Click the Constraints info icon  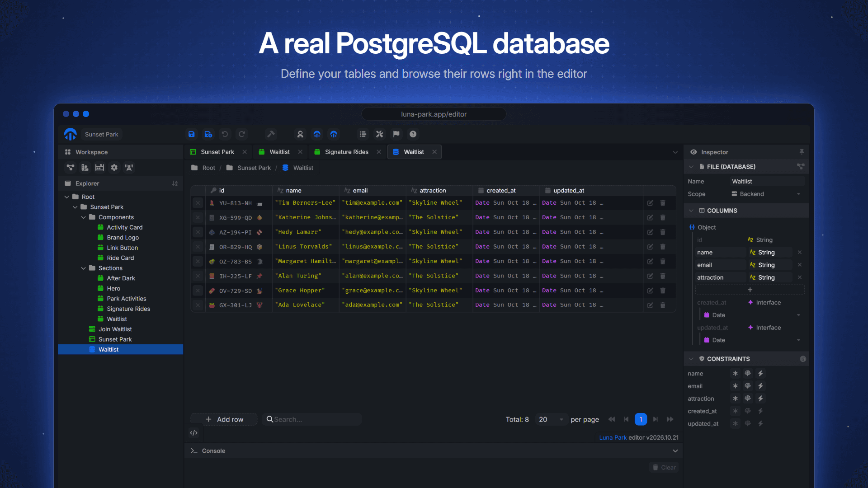[x=803, y=359]
